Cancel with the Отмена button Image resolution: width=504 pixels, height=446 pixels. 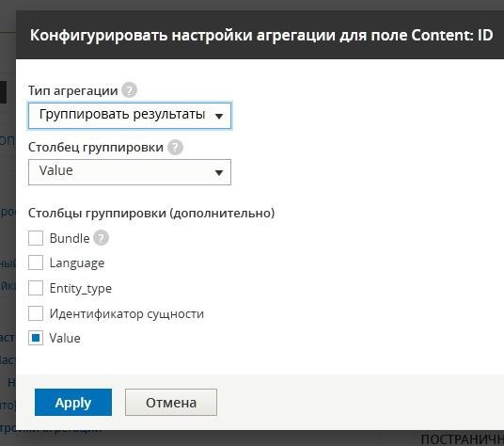171,403
